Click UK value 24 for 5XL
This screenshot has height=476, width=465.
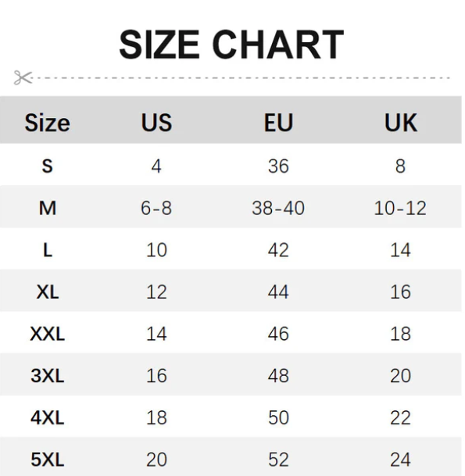pyautogui.click(x=400, y=460)
